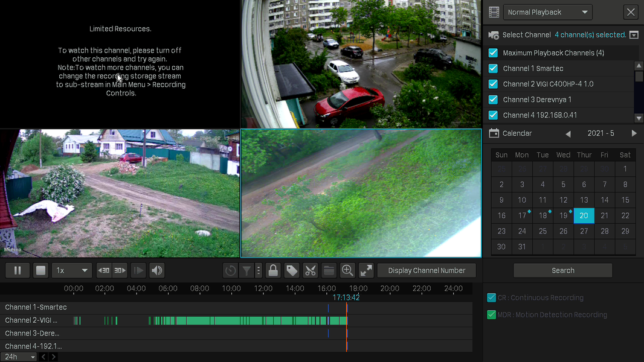Open the Normal Playback mode dropdown
This screenshot has height=362, width=644.
pyautogui.click(x=547, y=12)
